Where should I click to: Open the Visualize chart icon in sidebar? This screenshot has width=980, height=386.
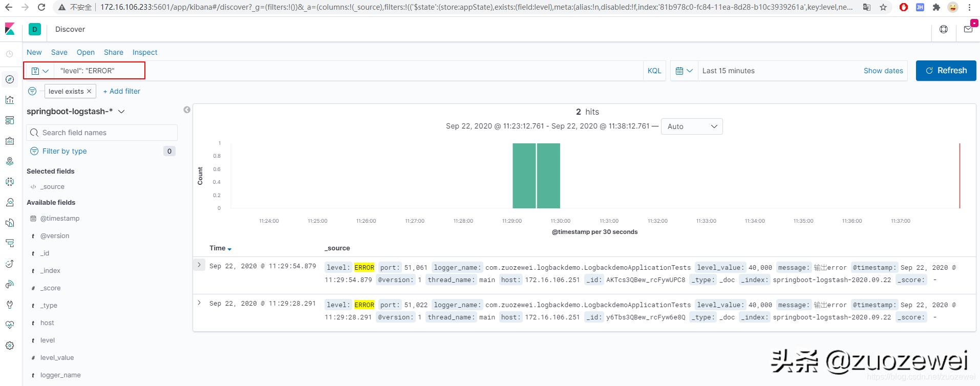pyautogui.click(x=10, y=100)
